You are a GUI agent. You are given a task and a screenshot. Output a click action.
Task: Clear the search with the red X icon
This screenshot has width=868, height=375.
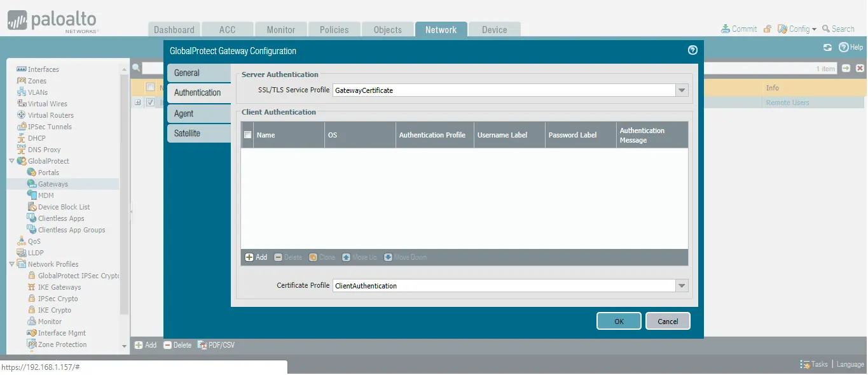[860, 68]
